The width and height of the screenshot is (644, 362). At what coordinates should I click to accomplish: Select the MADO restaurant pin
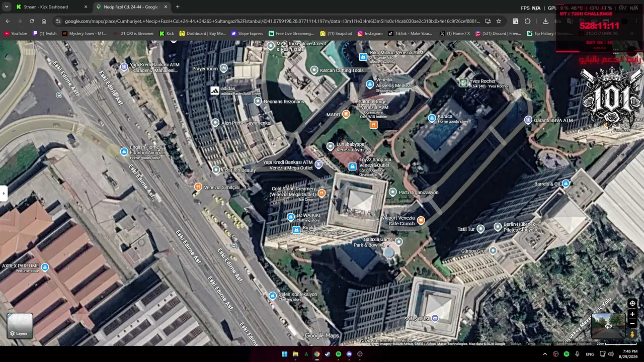346,115
